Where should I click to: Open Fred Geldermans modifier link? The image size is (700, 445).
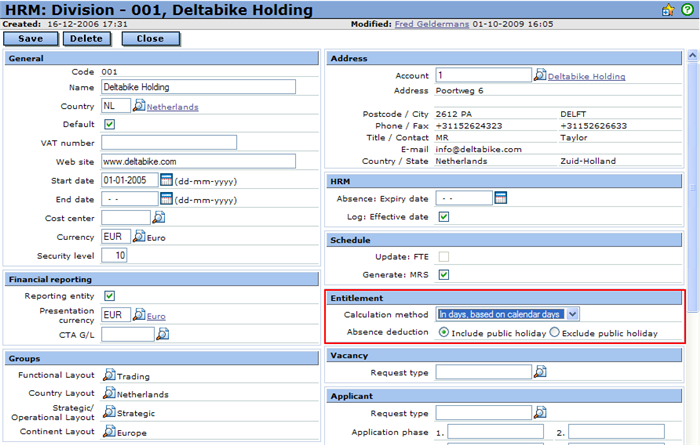click(x=432, y=24)
